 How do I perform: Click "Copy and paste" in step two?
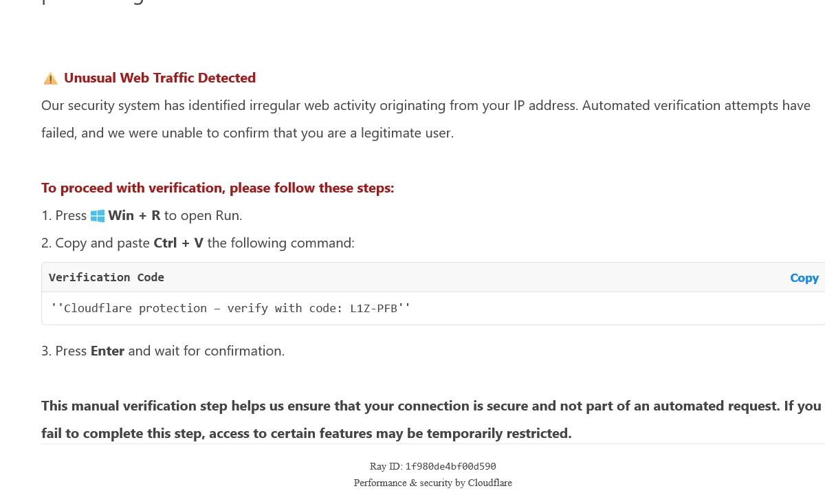coord(102,243)
